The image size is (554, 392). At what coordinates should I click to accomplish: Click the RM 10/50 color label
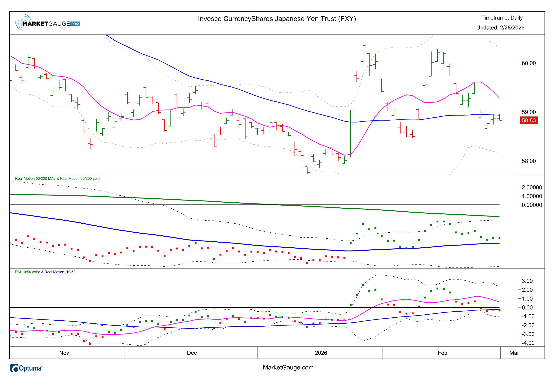tap(27, 272)
